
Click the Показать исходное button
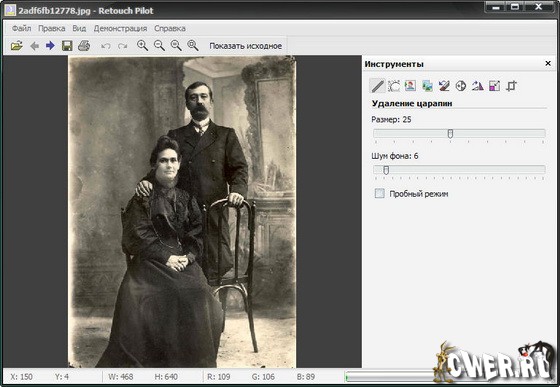(x=245, y=46)
